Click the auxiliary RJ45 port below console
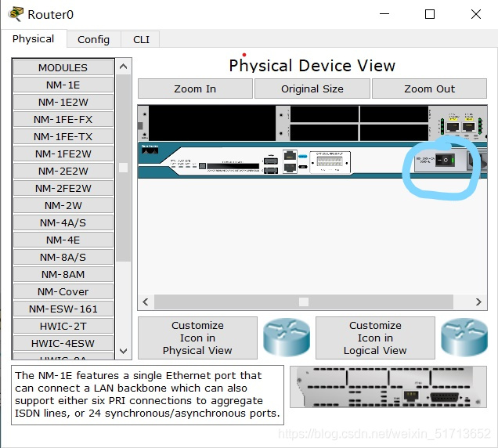Viewport: 498px width, 448px height. point(290,167)
